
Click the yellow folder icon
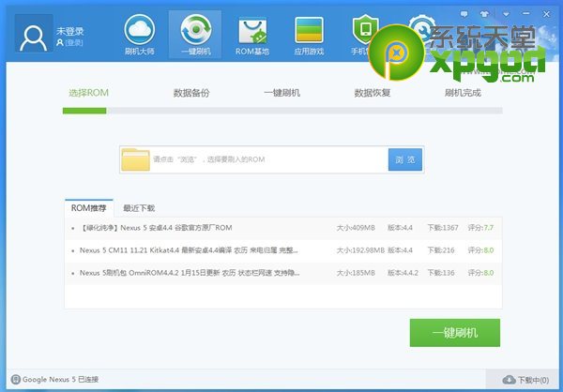pyautogui.click(x=135, y=159)
